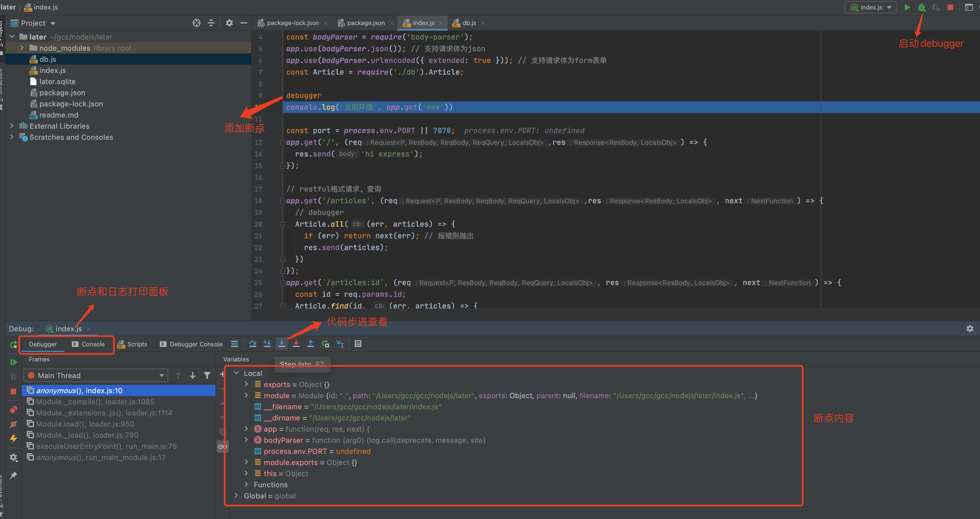View all breakpoints
The image size is (980, 519).
click(x=13, y=409)
